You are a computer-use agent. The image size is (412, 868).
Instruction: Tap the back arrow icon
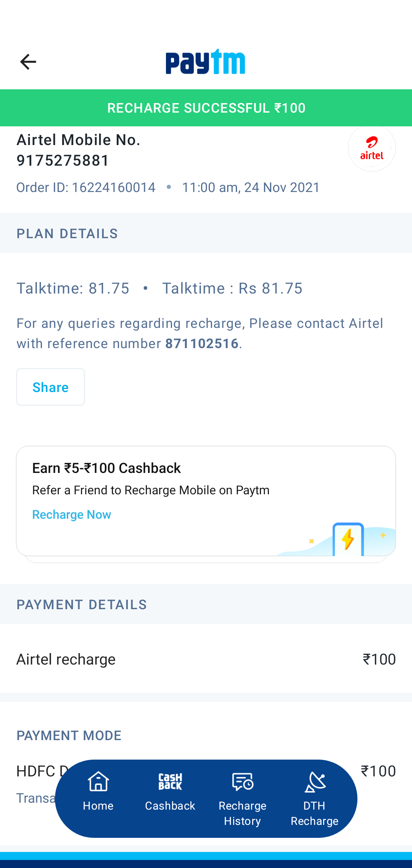[x=28, y=62]
